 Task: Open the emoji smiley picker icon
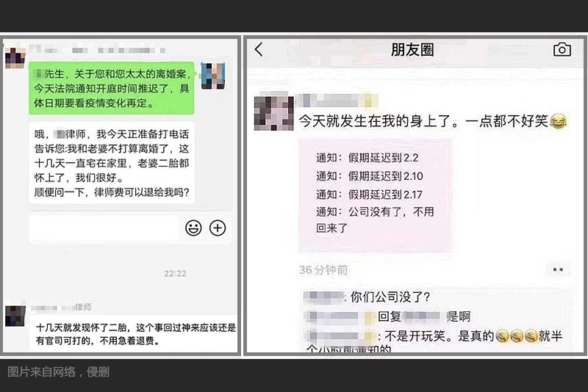coord(193,228)
